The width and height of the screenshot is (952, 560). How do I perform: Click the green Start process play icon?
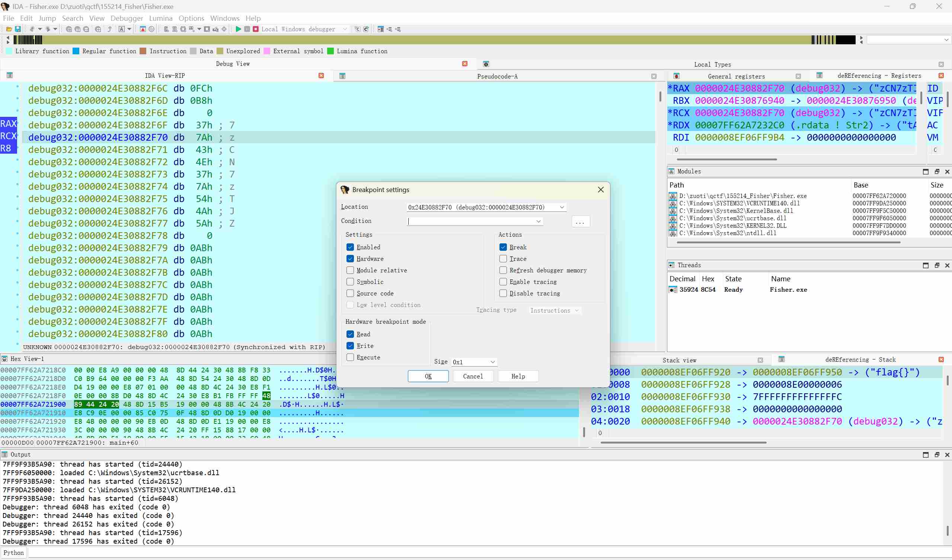239,29
